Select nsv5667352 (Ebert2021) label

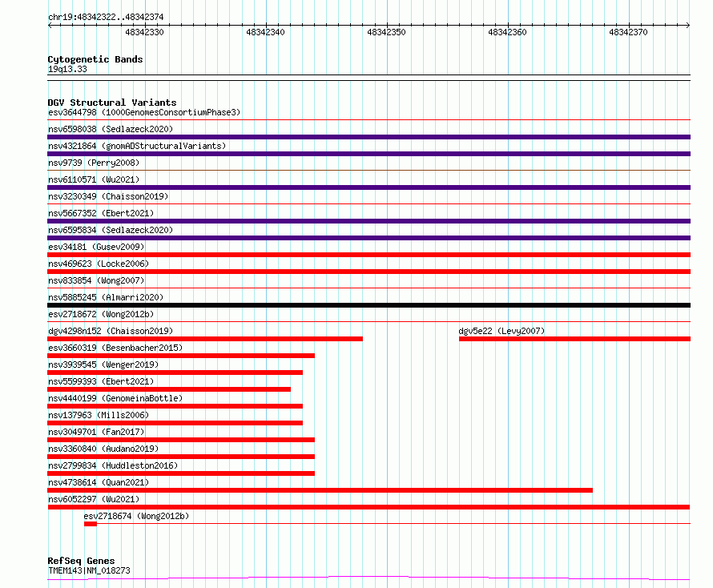coord(101,213)
